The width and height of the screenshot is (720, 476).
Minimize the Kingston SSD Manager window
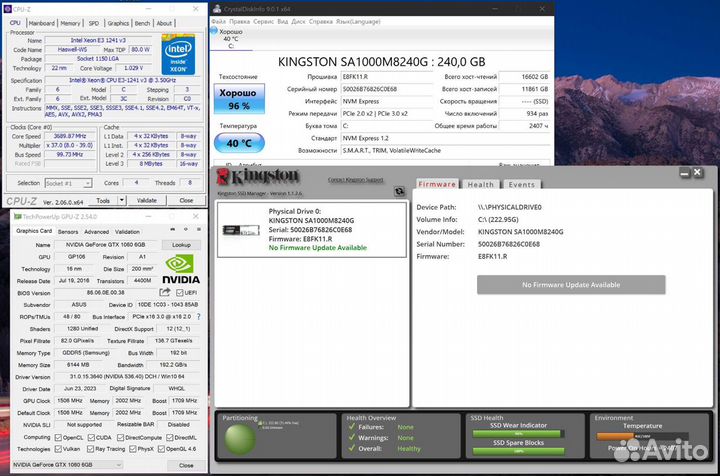point(685,173)
